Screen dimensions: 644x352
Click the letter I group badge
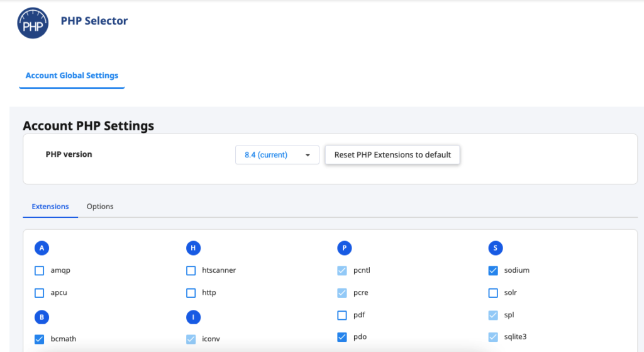[193, 317]
